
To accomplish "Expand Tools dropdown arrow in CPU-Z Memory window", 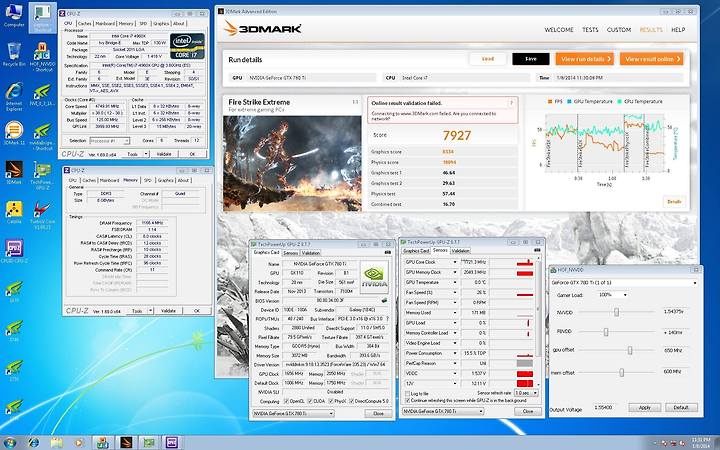I will point(150,311).
